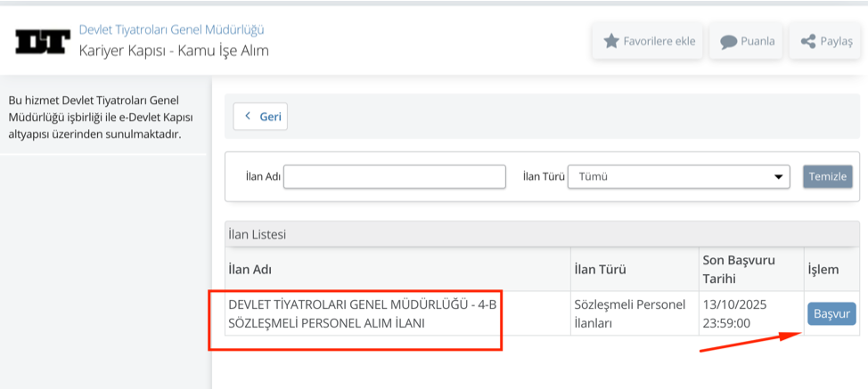Image resolution: width=868 pixels, height=389 pixels.
Task: Click the İlan Adı column header
Action: (x=251, y=269)
